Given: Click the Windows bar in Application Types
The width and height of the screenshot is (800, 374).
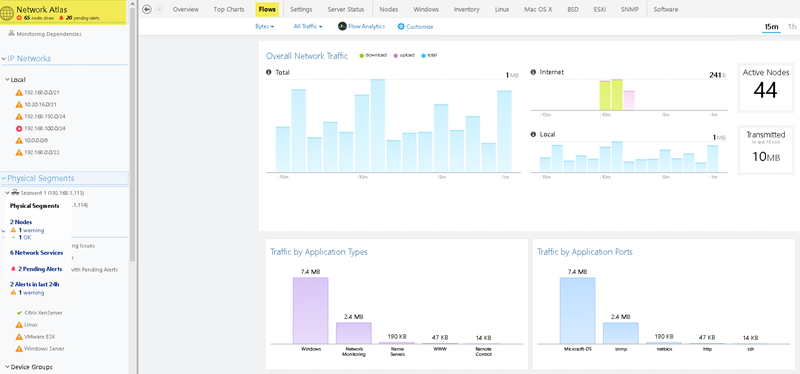Looking at the screenshot, I should point(310,310).
